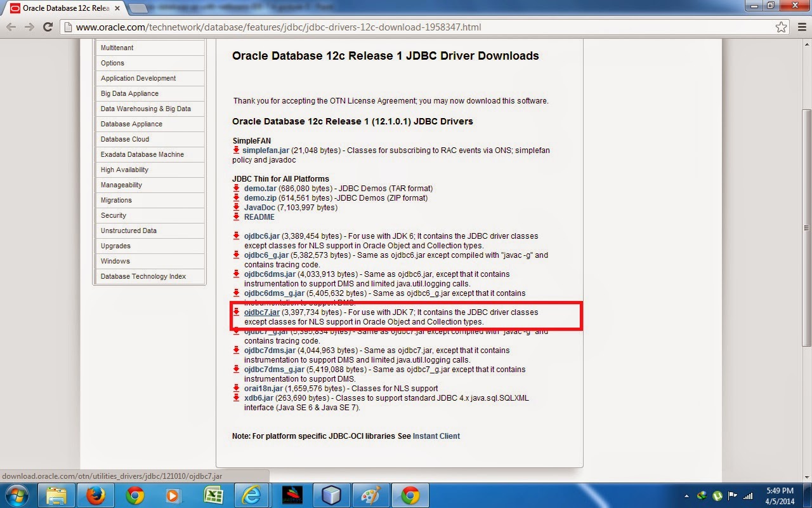Follow the Instant Client link
The width and height of the screenshot is (812, 508).
(x=436, y=436)
